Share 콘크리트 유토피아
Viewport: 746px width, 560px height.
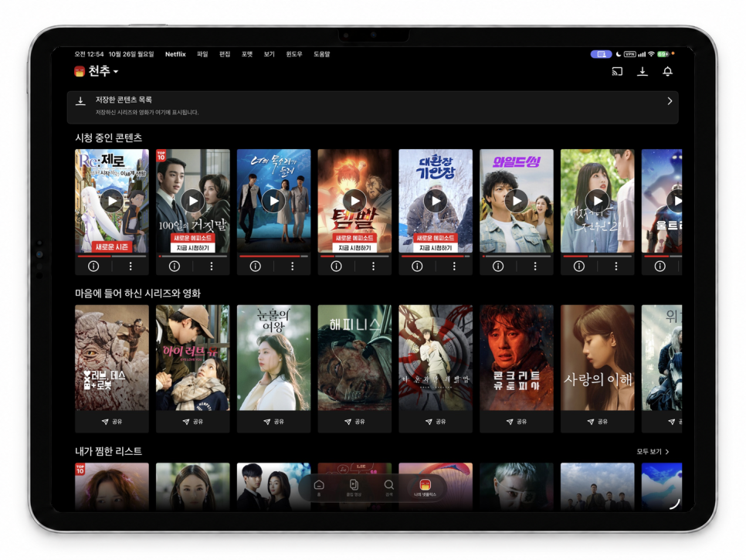point(516,422)
